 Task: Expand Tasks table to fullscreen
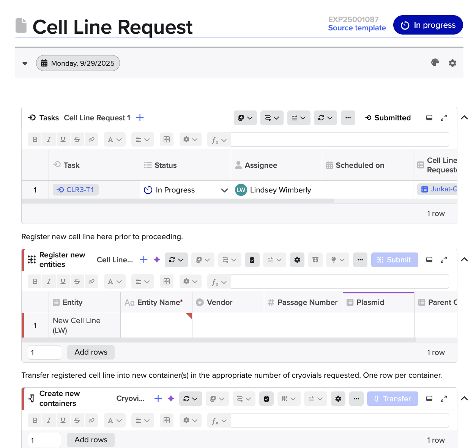[x=443, y=118]
